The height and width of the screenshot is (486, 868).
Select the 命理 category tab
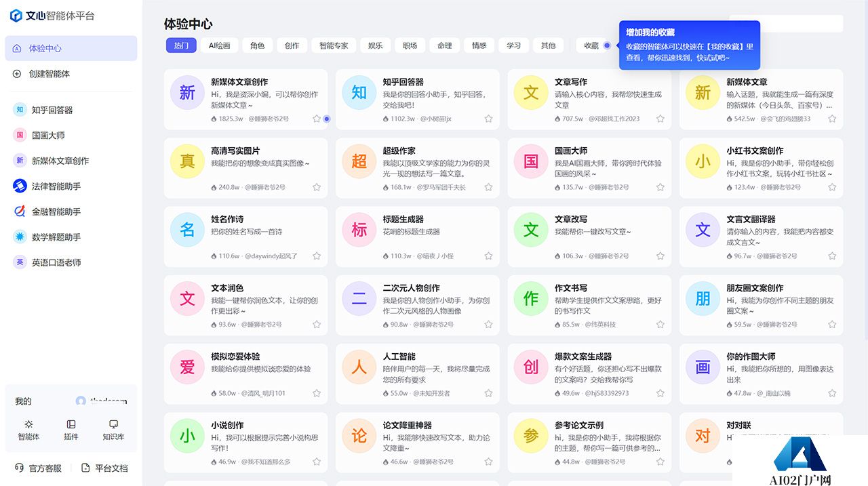[444, 45]
